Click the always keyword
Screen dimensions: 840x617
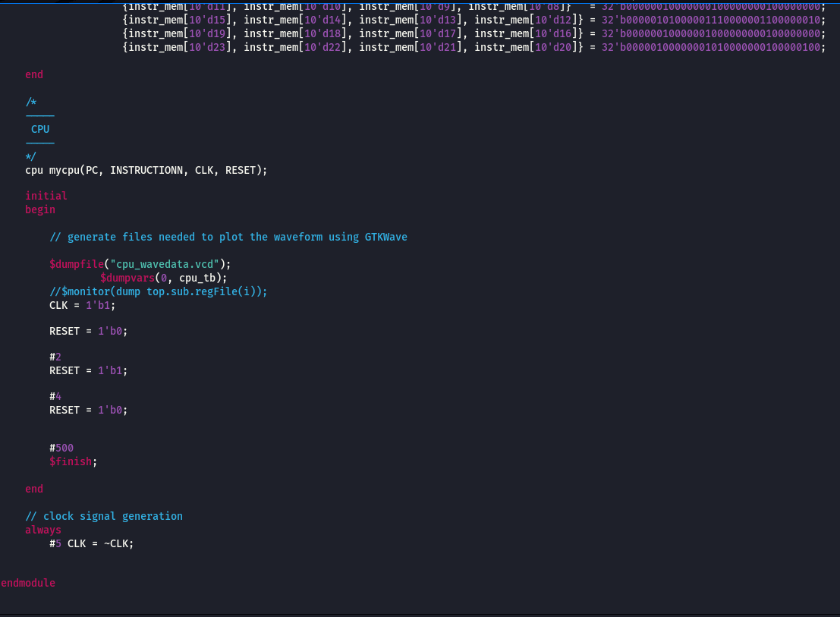click(x=42, y=530)
